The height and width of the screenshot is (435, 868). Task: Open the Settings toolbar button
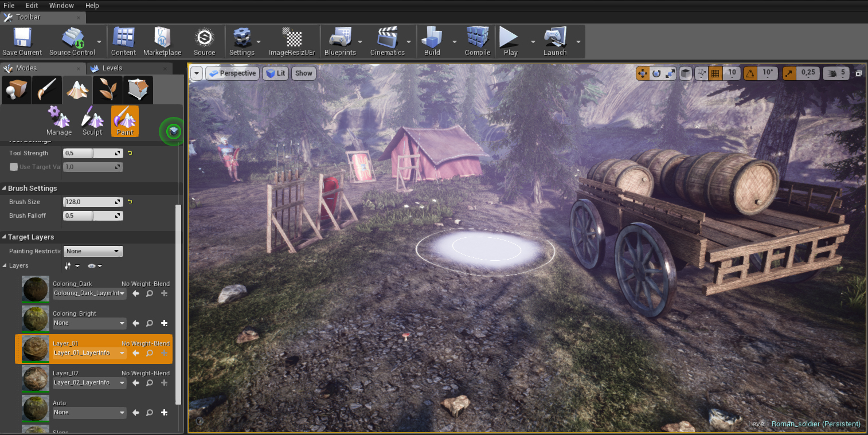click(x=242, y=41)
